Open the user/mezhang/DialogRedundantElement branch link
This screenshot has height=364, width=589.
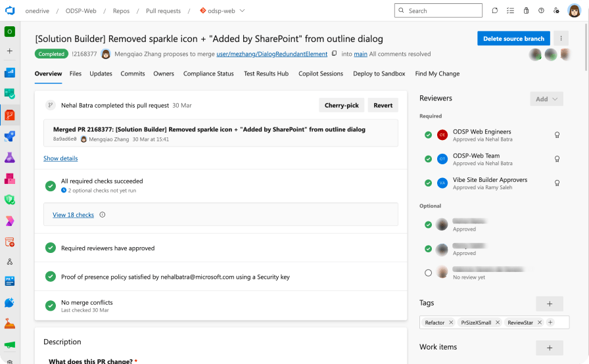[x=271, y=54]
